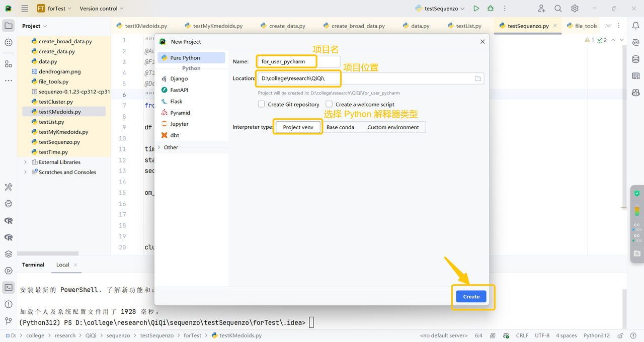Open the Version Control tool window icon
This screenshot has height=342, width=644.
[9, 320]
